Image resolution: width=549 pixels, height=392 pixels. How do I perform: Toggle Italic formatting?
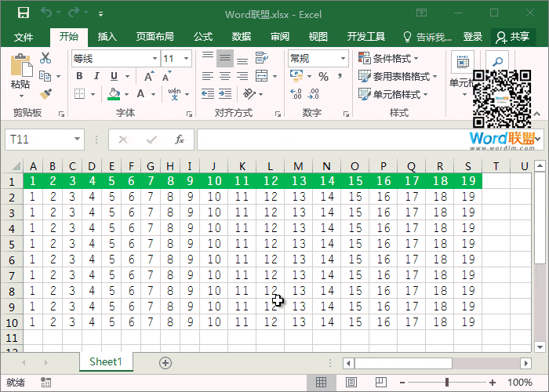point(96,76)
